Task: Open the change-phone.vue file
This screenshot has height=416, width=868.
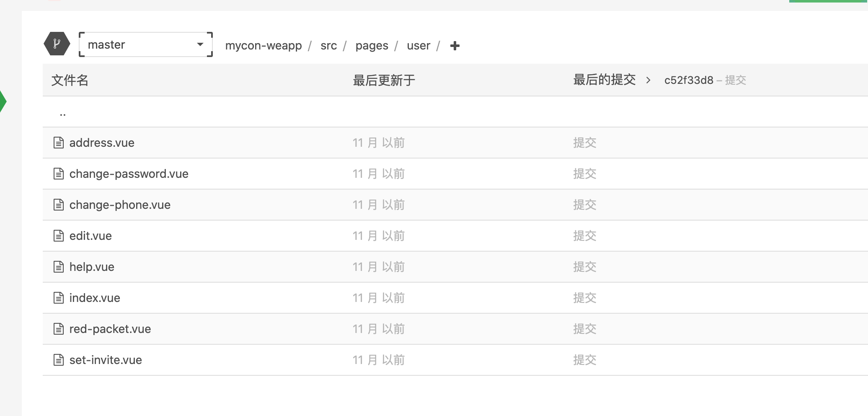Action: pyautogui.click(x=120, y=205)
